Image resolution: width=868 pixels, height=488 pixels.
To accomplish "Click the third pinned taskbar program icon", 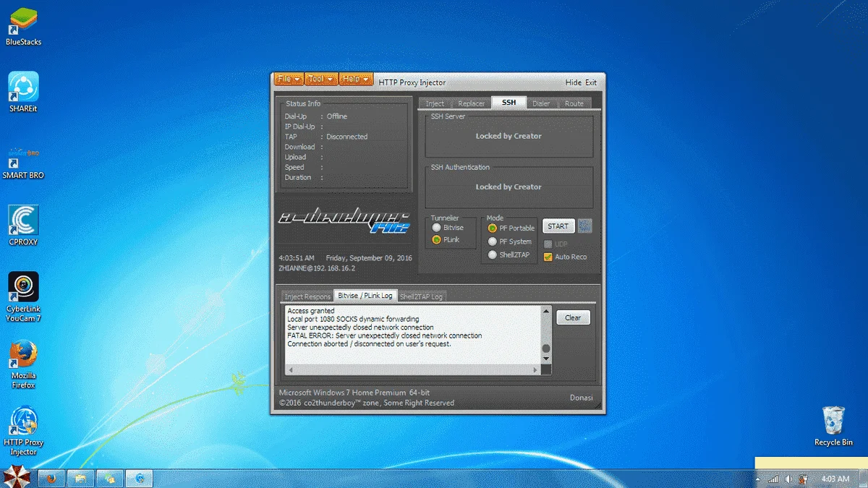I will pyautogui.click(x=110, y=478).
